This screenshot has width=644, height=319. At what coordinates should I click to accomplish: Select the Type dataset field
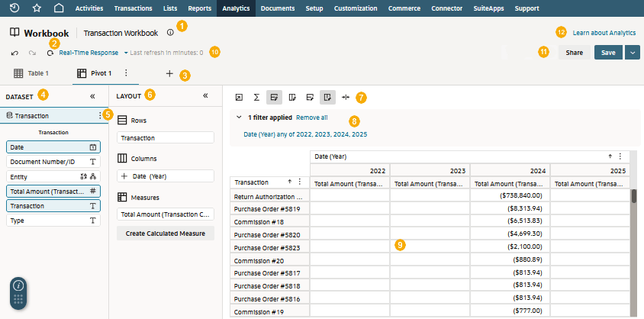tap(53, 221)
